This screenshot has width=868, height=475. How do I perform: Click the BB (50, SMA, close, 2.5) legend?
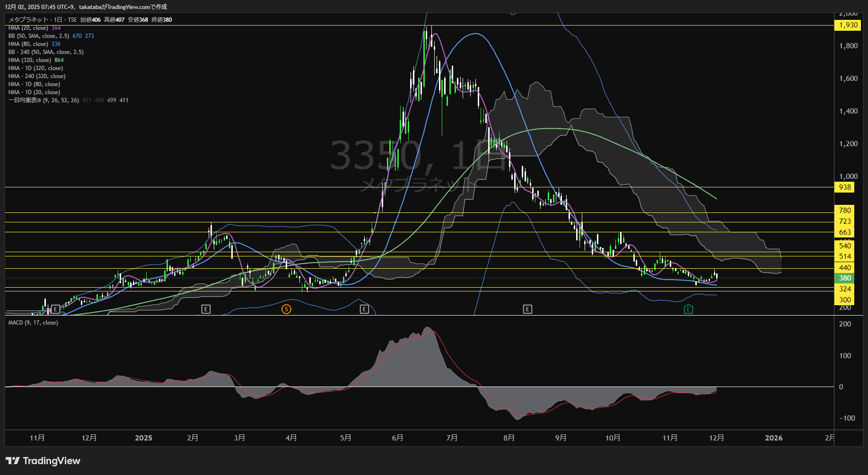tap(39, 36)
